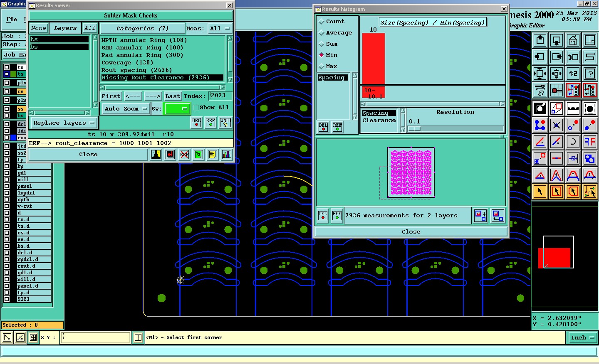
Task: Select the net selection tool with arrow
Action: point(590,192)
